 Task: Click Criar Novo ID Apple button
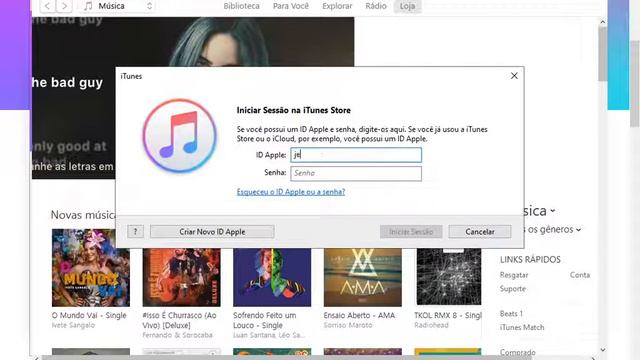coord(212,232)
